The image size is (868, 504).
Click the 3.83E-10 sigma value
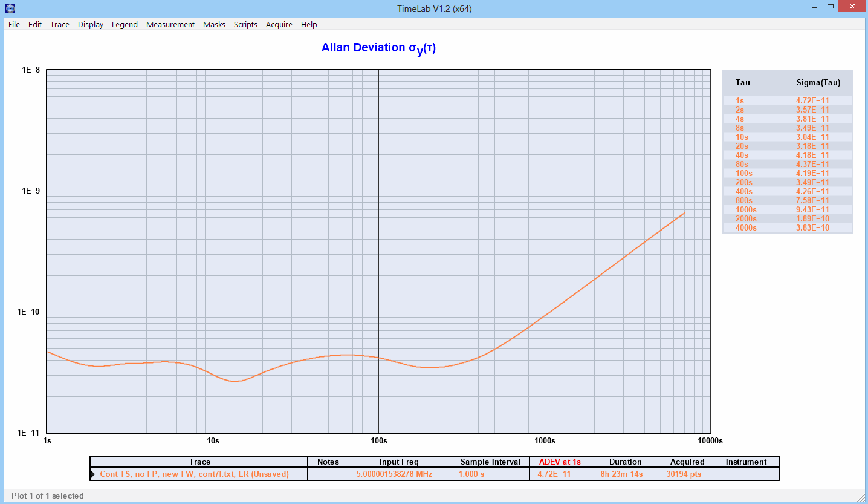pos(812,227)
